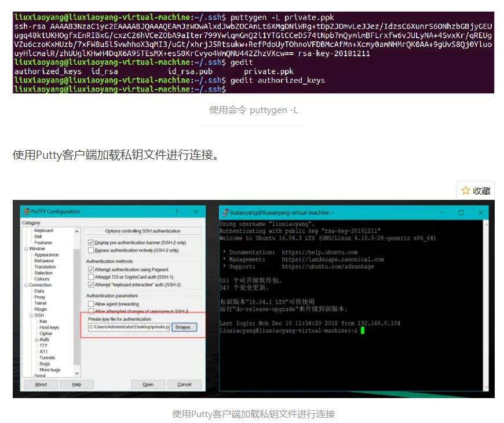Select Proxy in the category tree
504x423 pixels.
pyautogui.click(x=40, y=297)
